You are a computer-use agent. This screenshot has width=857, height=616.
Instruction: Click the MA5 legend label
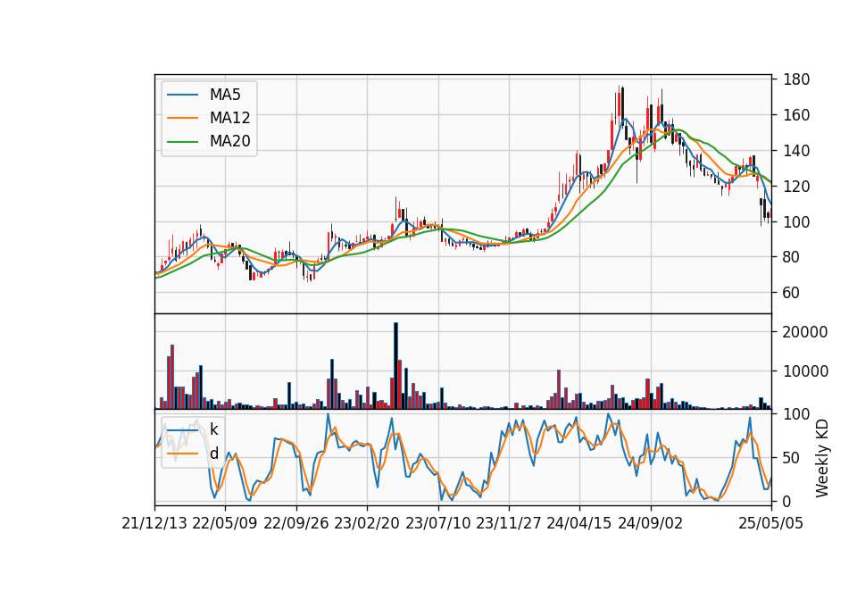[x=225, y=95]
